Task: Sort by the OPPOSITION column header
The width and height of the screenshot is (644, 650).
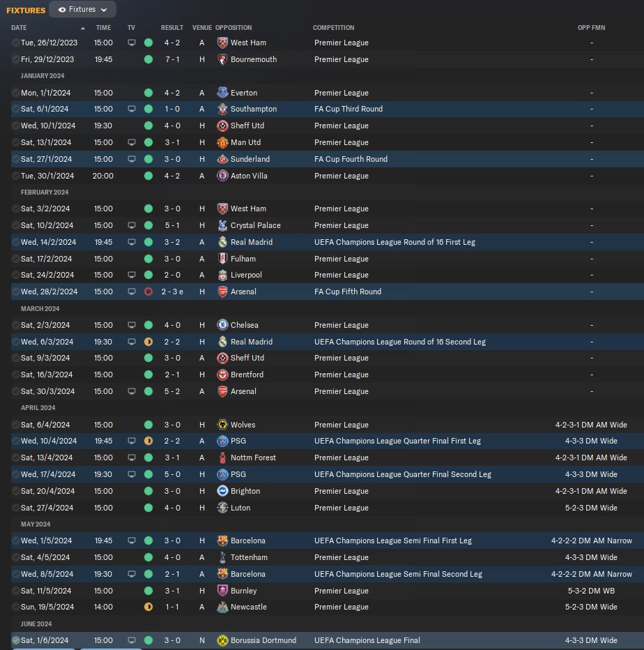Action: [x=233, y=28]
